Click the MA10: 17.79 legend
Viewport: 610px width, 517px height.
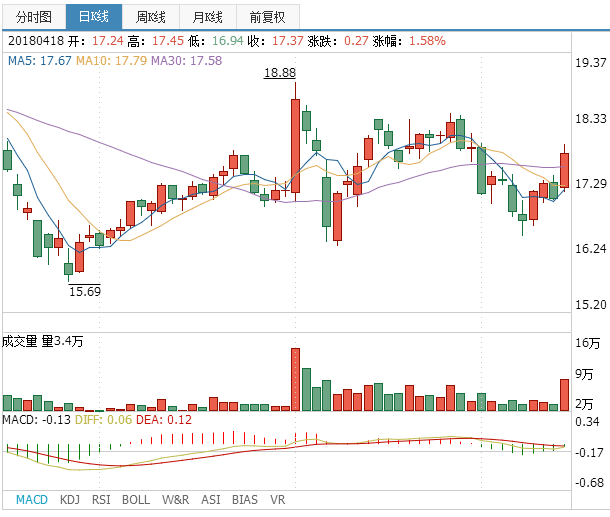click(x=111, y=61)
